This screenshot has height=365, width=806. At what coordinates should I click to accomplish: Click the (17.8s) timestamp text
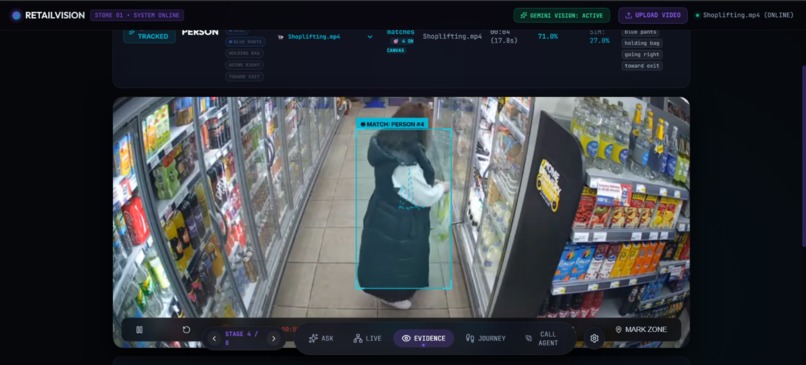coord(504,41)
